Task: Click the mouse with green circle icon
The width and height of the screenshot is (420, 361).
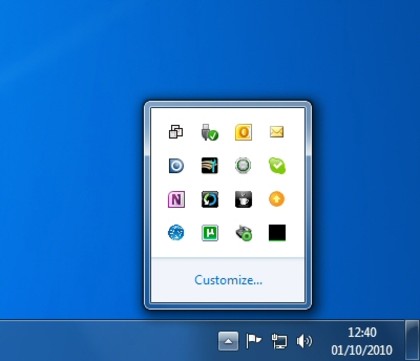Action: click(244, 233)
